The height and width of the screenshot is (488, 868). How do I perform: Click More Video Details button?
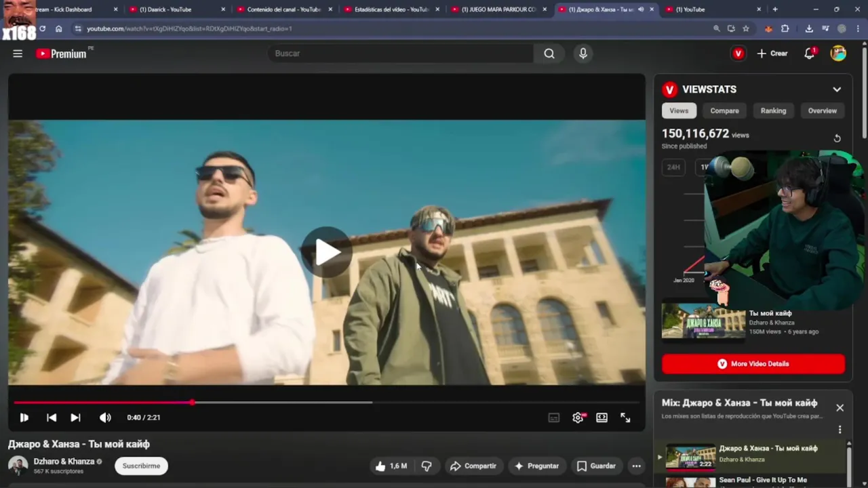[x=753, y=364]
